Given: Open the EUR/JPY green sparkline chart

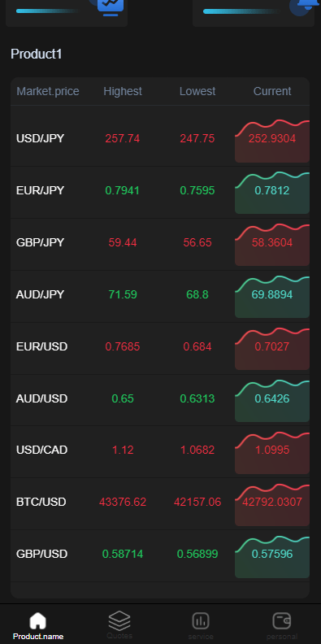Looking at the screenshot, I should [272, 193].
